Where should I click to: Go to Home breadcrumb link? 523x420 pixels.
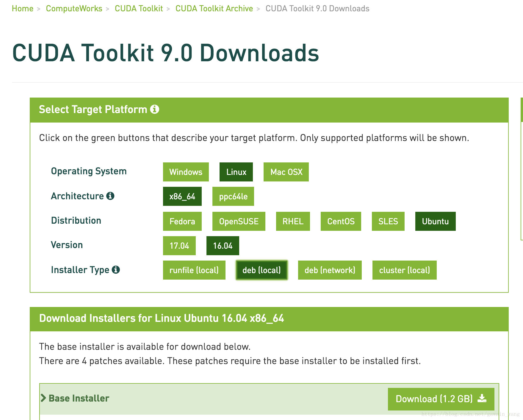tap(23, 9)
